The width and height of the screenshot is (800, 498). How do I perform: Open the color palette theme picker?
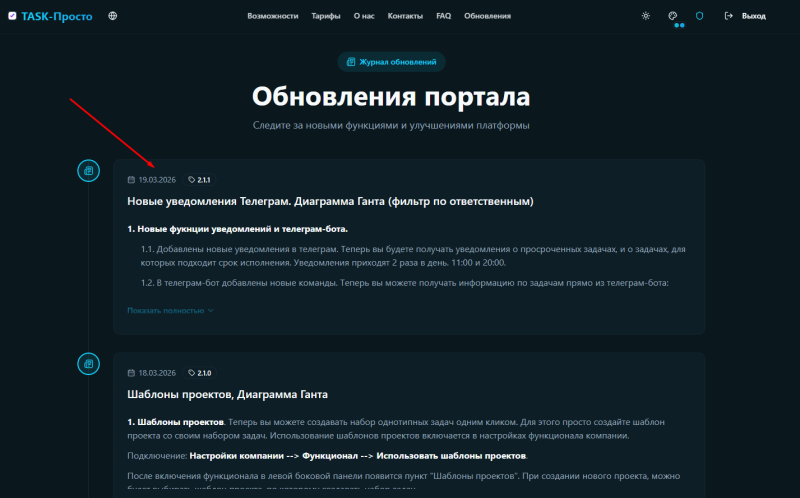click(673, 16)
